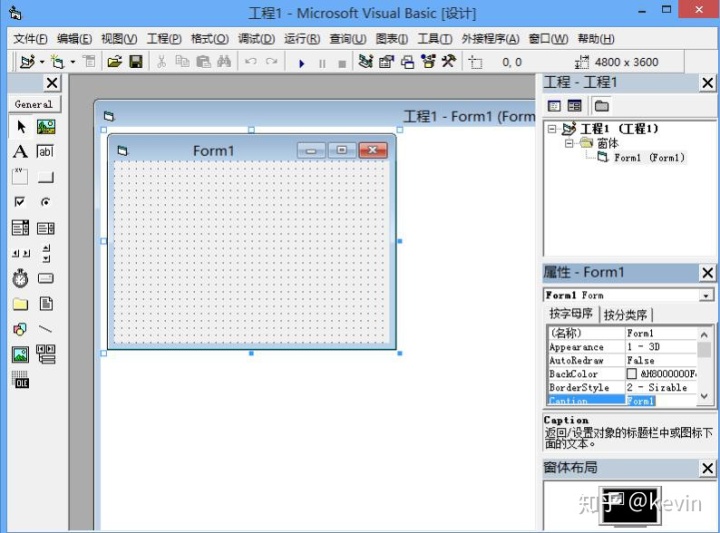
Task: Click the Cut scissors toolbar icon
Action: click(x=161, y=62)
